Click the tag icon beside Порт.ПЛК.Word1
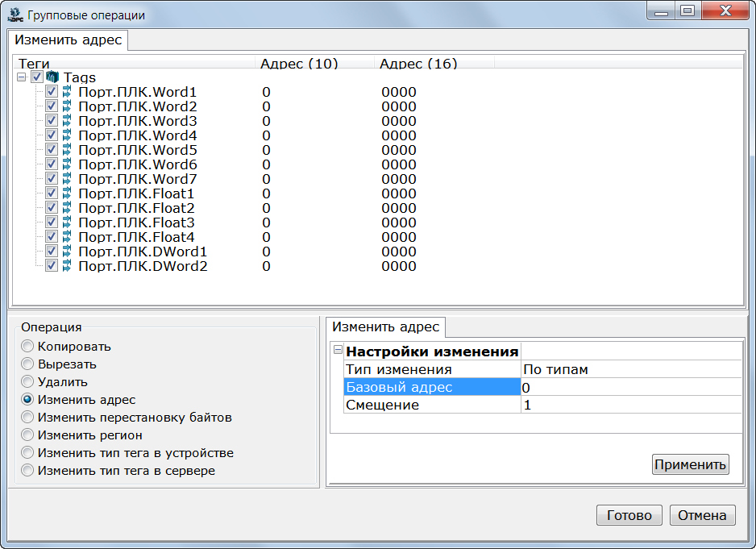This screenshot has height=549, width=756. coord(67,92)
